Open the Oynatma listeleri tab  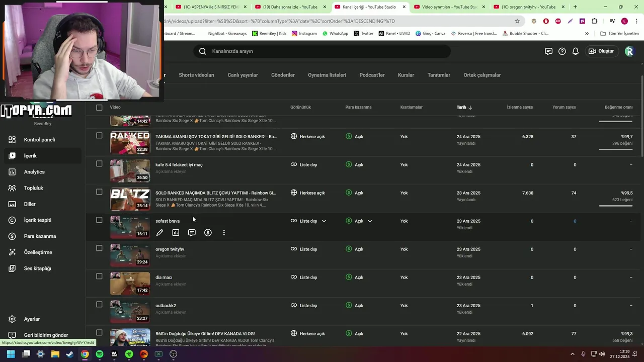coord(327,75)
